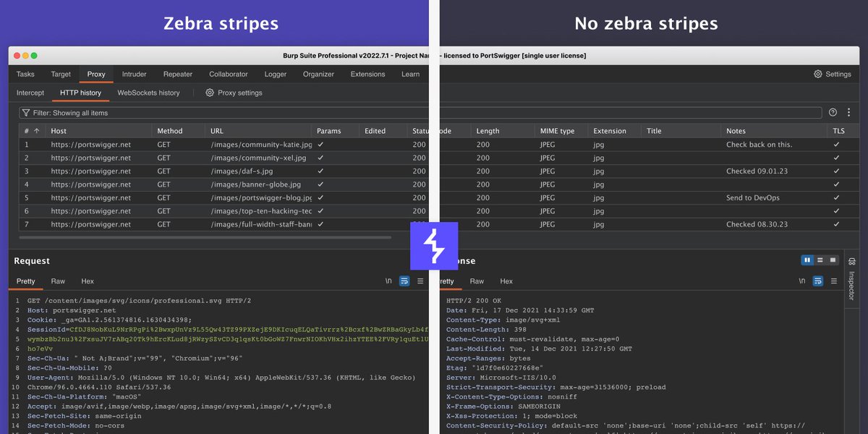
Task: Toggle the # column sort arrow
Action: 37,131
